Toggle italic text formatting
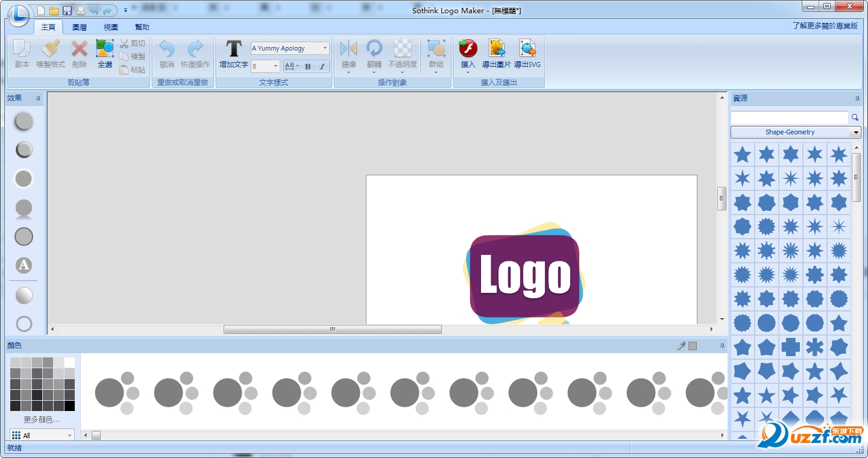The width and height of the screenshot is (868, 458). click(x=322, y=66)
